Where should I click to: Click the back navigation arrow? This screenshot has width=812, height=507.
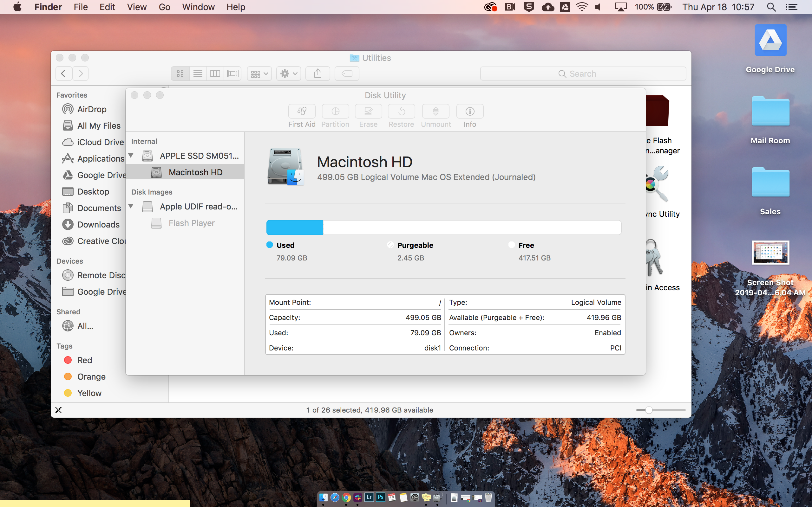(64, 74)
